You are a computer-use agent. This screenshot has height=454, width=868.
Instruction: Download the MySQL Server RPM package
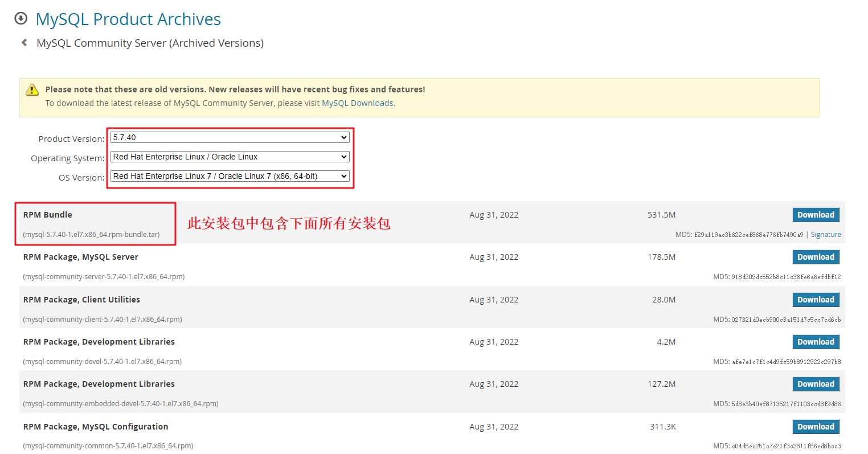816,257
